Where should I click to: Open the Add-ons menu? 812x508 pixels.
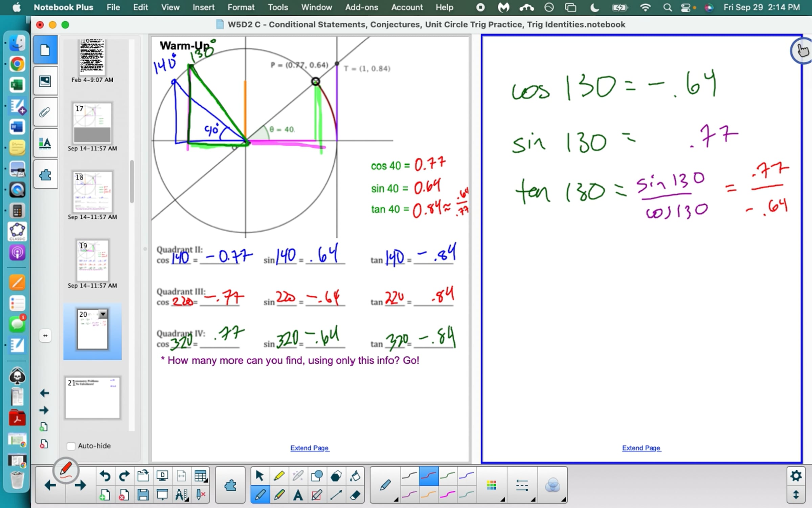361,7
